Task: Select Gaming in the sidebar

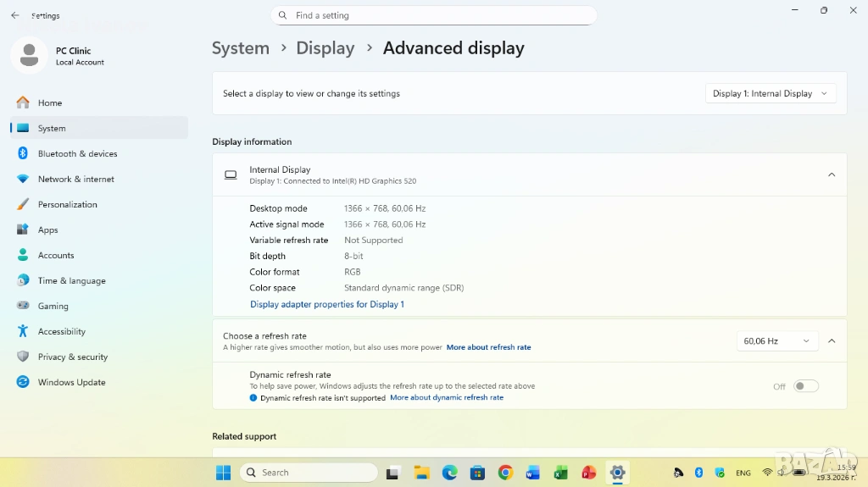Action: click(x=53, y=306)
